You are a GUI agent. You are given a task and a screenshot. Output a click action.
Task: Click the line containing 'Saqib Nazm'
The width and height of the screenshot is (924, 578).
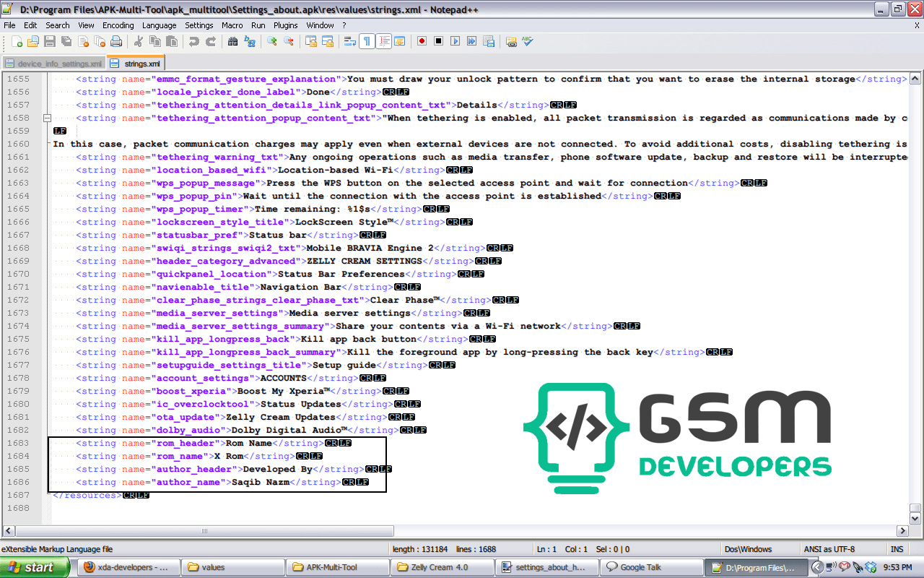tap(222, 482)
